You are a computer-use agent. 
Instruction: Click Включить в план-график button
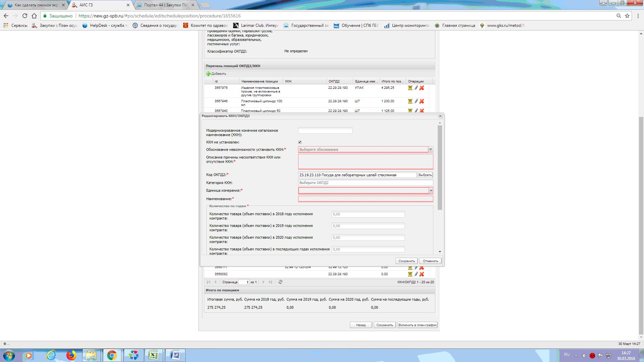click(x=417, y=325)
